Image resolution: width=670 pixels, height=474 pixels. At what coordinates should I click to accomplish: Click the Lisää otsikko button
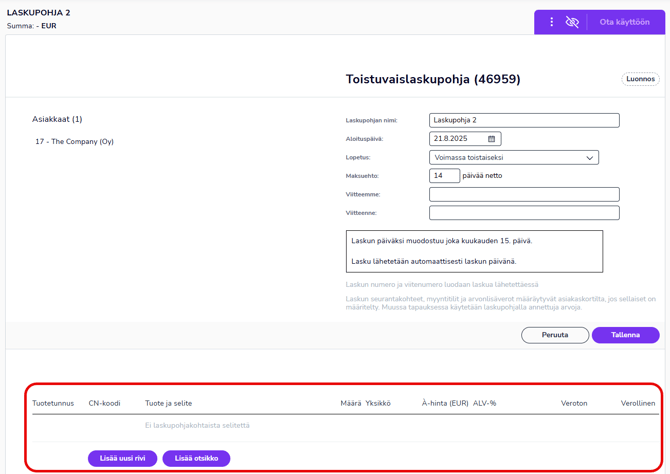[x=196, y=458]
